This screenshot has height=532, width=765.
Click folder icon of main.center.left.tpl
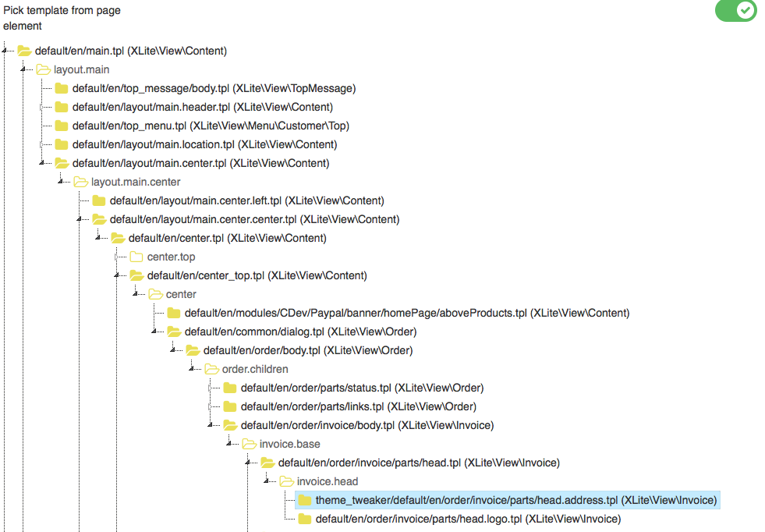99,200
